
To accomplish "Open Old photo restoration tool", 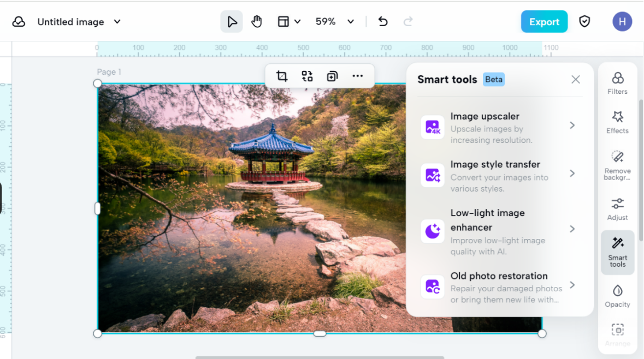I will [x=500, y=287].
